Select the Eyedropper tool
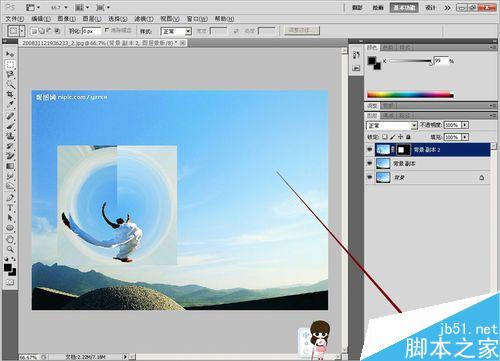Image resolution: width=500 pixels, height=361 pixels. click(10, 105)
